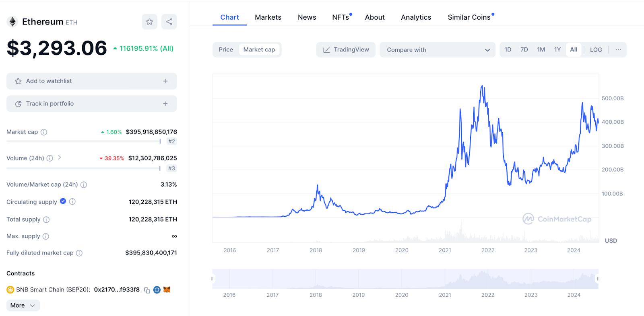
Task: Open the Fully diluted market cap info icon
Action: coord(79,253)
